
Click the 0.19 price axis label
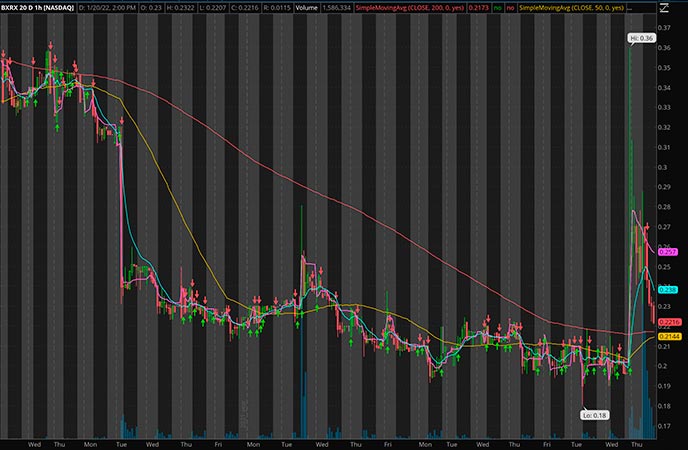[x=664, y=386]
